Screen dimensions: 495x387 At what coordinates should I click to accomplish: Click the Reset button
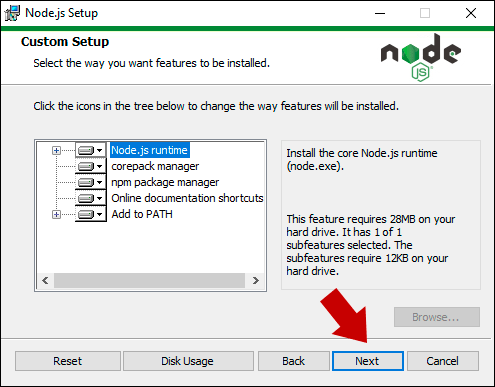click(x=68, y=361)
